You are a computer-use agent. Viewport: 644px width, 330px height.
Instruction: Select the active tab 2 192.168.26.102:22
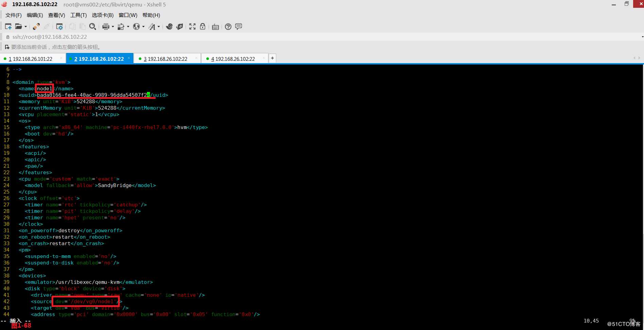click(99, 59)
